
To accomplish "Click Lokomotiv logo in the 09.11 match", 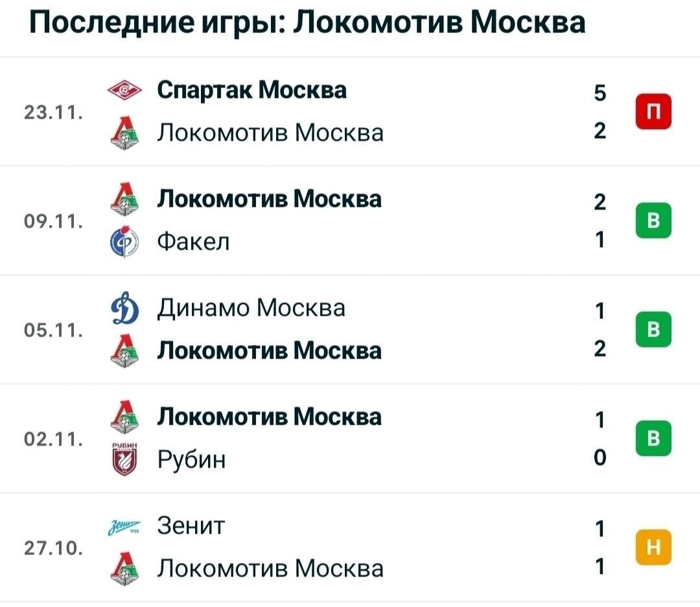I will 124,199.
